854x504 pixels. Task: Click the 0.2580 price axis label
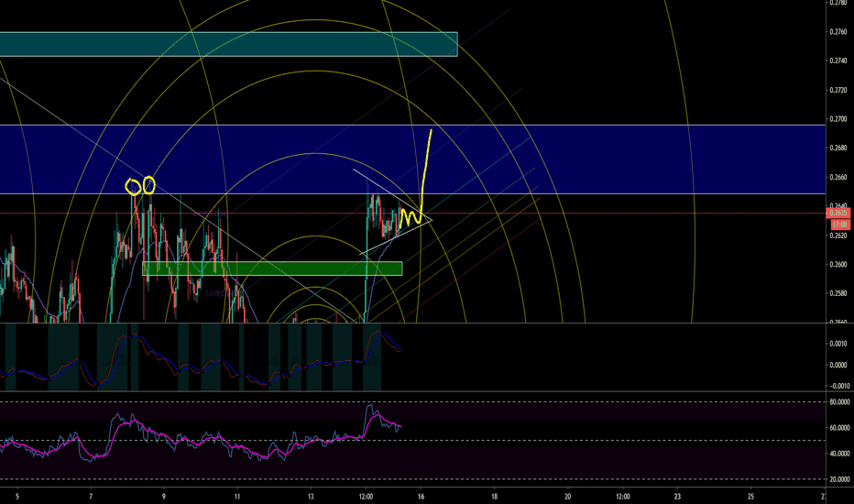838,293
